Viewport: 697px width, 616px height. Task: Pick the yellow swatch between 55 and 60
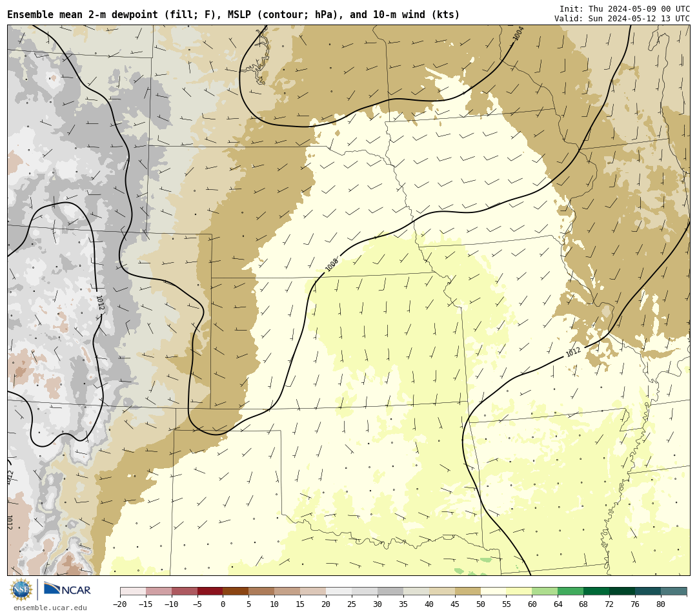tap(520, 591)
